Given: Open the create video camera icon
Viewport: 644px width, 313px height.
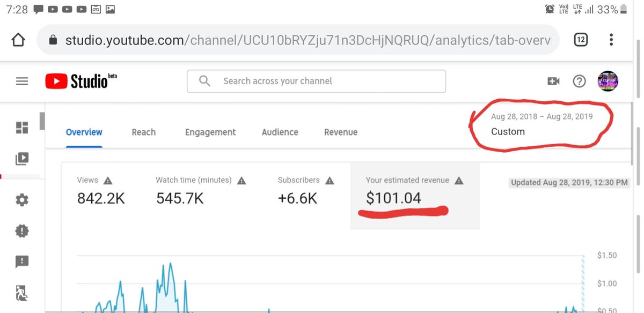Looking at the screenshot, I should 553,81.
